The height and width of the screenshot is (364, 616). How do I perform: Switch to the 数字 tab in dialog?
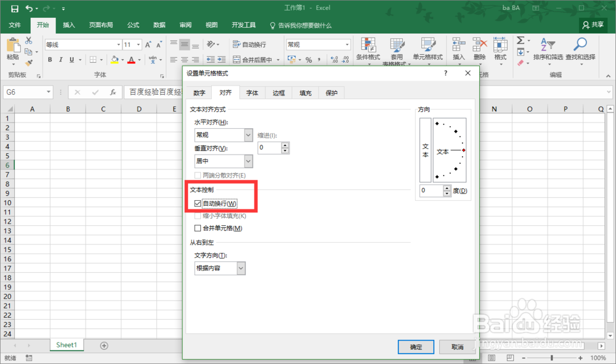(199, 92)
